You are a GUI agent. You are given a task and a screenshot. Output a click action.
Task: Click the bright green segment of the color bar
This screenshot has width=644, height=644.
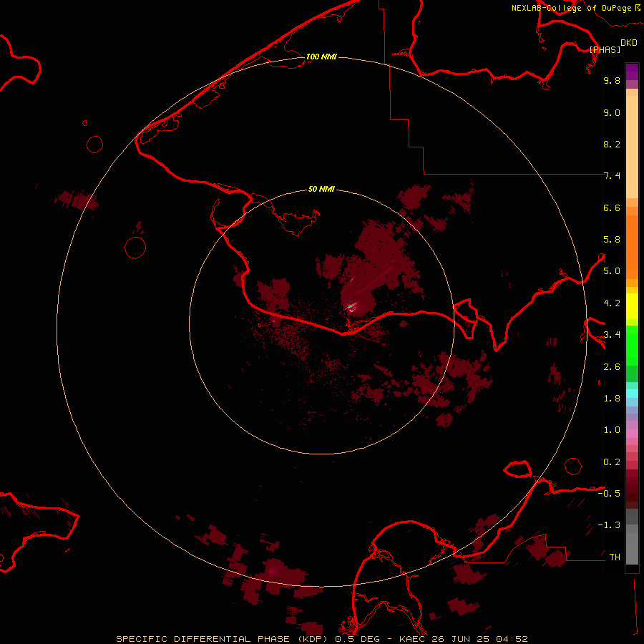click(x=632, y=346)
